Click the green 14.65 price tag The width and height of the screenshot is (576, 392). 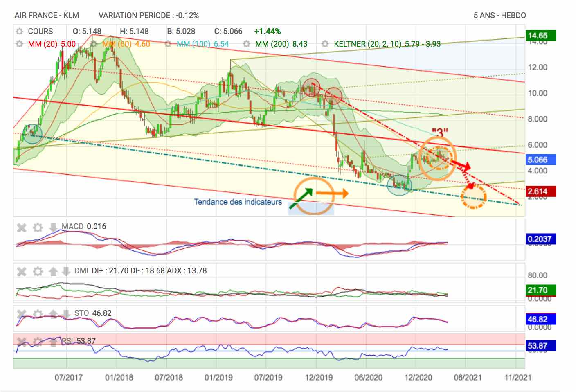540,36
